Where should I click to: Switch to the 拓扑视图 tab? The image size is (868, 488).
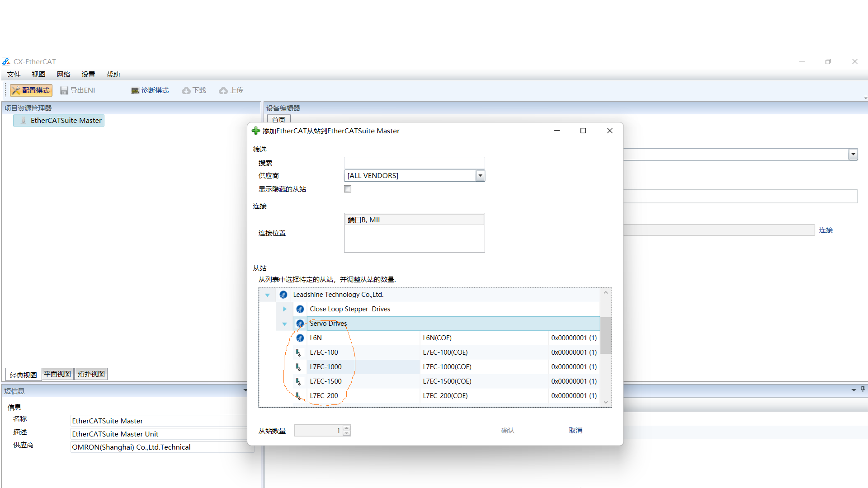(91, 374)
